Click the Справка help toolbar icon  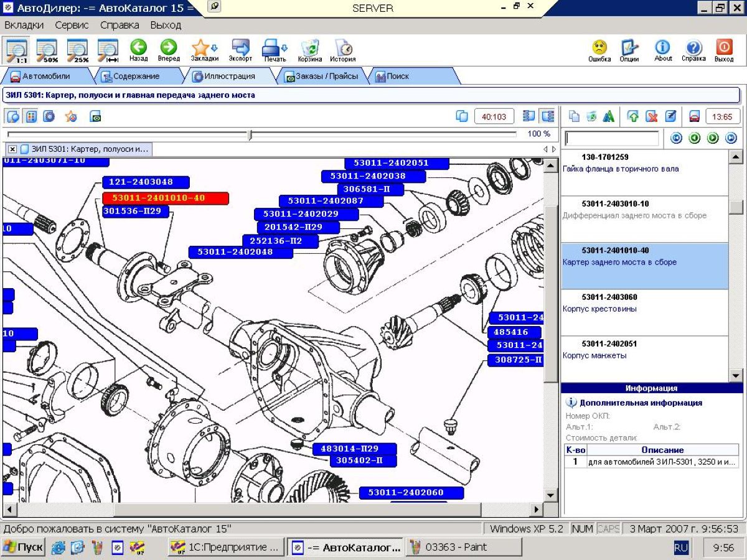[x=693, y=50]
